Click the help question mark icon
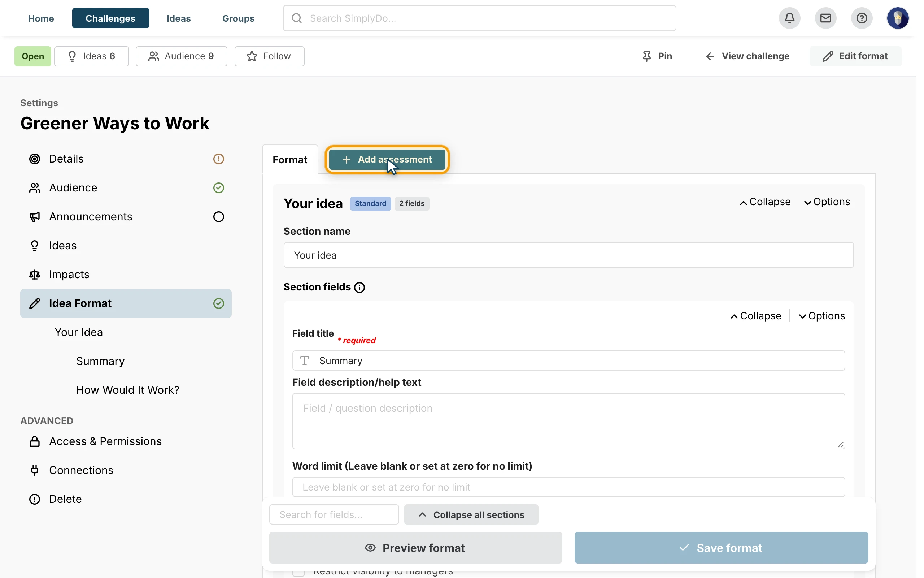The image size is (924, 578). [862, 18]
